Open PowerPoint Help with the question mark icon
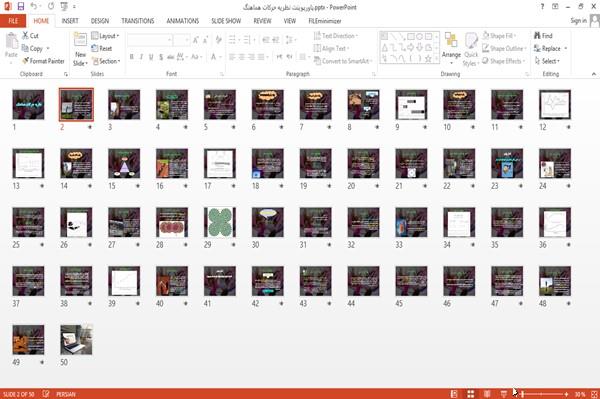The width and height of the screenshot is (600, 399). 542,7
